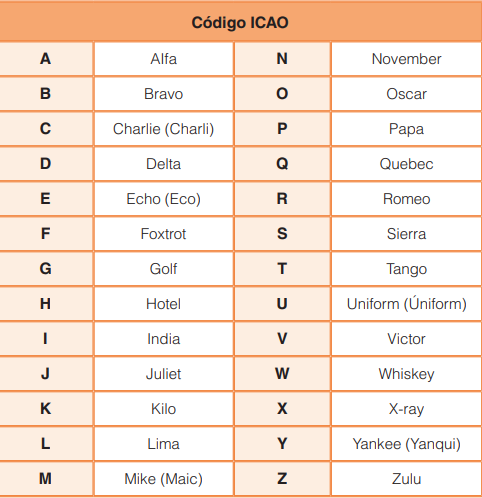This screenshot has height=498, width=482.
Task: Click the Alfa code word cell
Action: (x=164, y=59)
